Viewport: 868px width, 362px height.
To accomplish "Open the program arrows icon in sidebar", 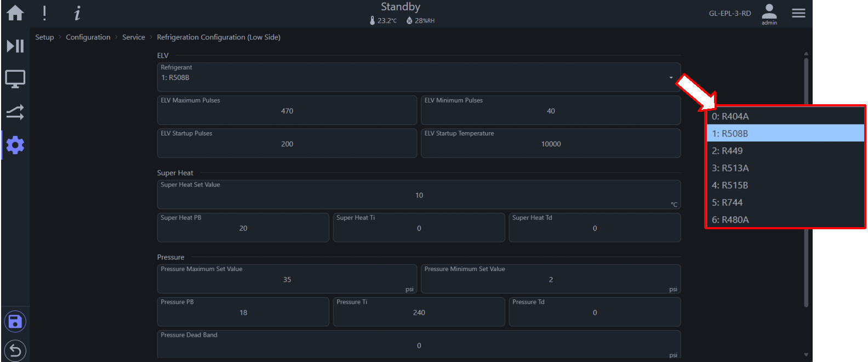I will 15,112.
